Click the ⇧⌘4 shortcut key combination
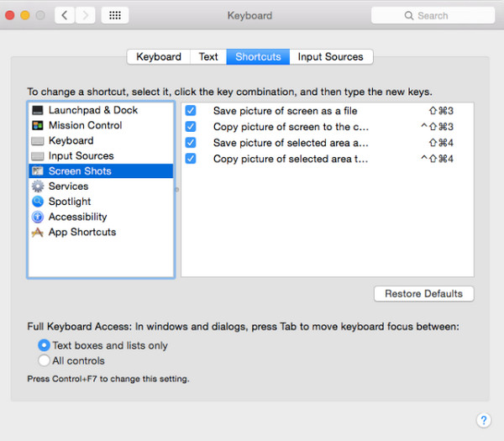The height and width of the screenshot is (441, 504). pos(440,143)
